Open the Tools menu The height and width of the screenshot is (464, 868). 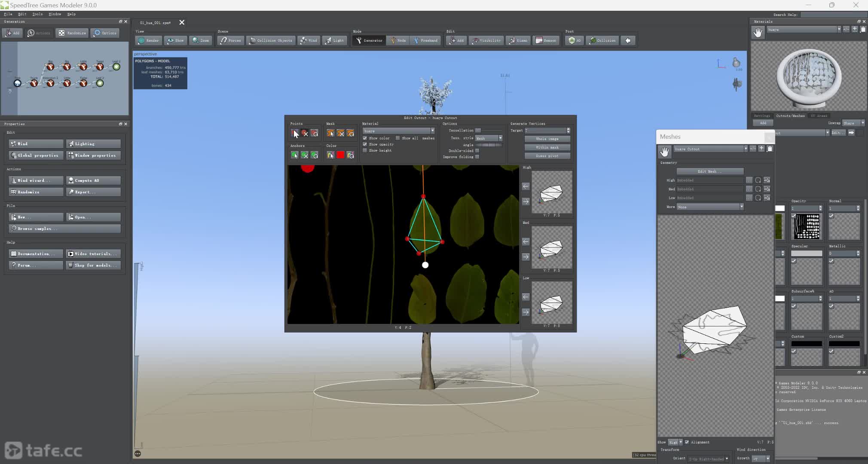[37, 14]
